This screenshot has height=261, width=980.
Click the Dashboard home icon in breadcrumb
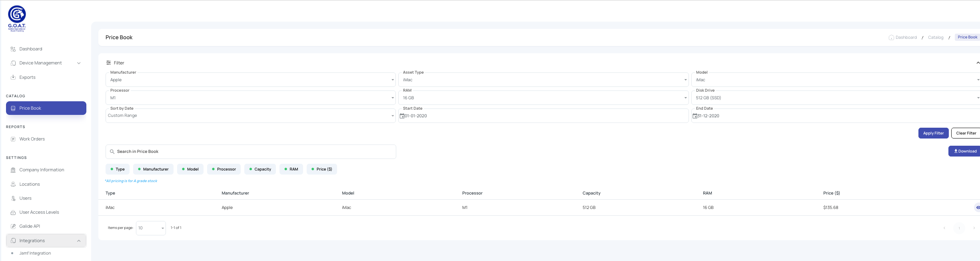point(891,38)
